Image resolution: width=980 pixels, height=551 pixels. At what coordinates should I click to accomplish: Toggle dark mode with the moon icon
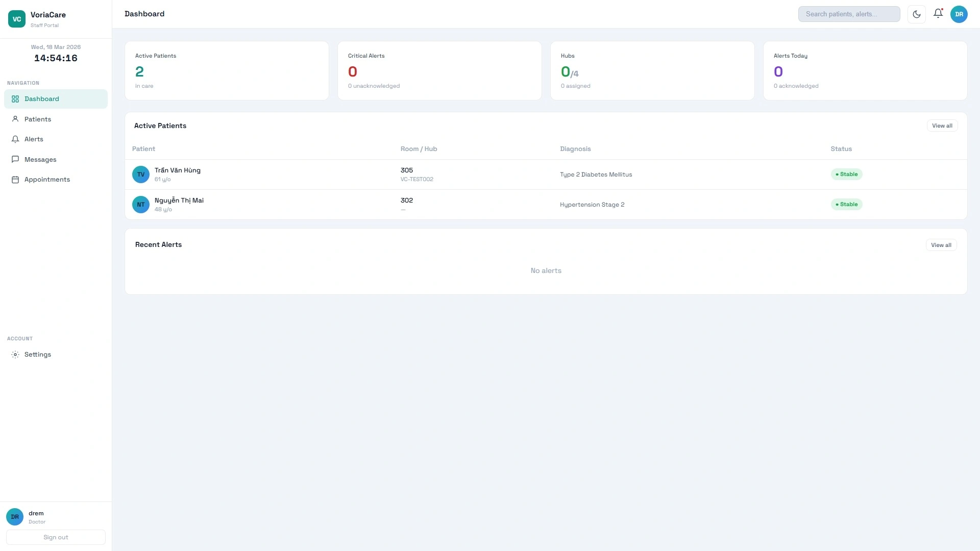tap(916, 14)
